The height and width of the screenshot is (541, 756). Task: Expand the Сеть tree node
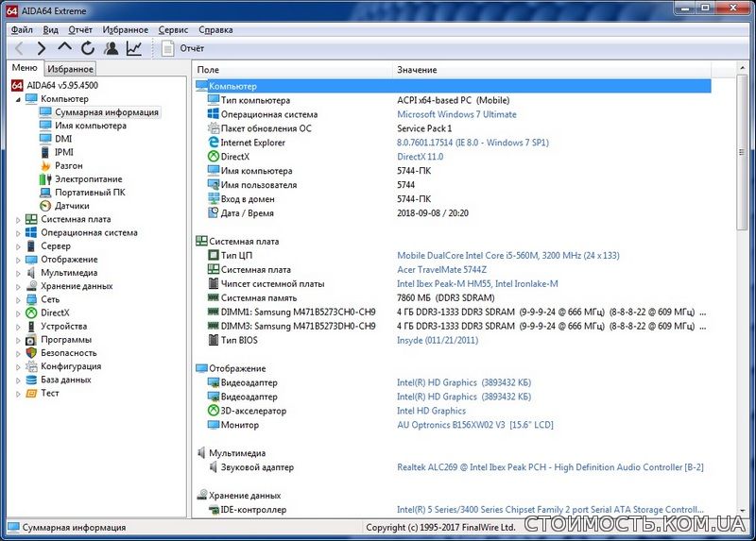point(18,300)
